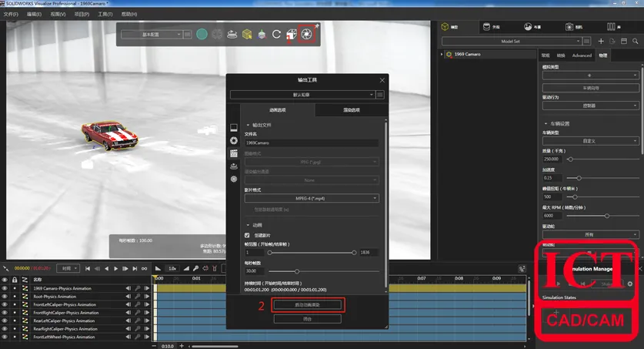Click the object manipulation axis icon
The width and height of the screenshot is (644, 349).
(262, 35)
